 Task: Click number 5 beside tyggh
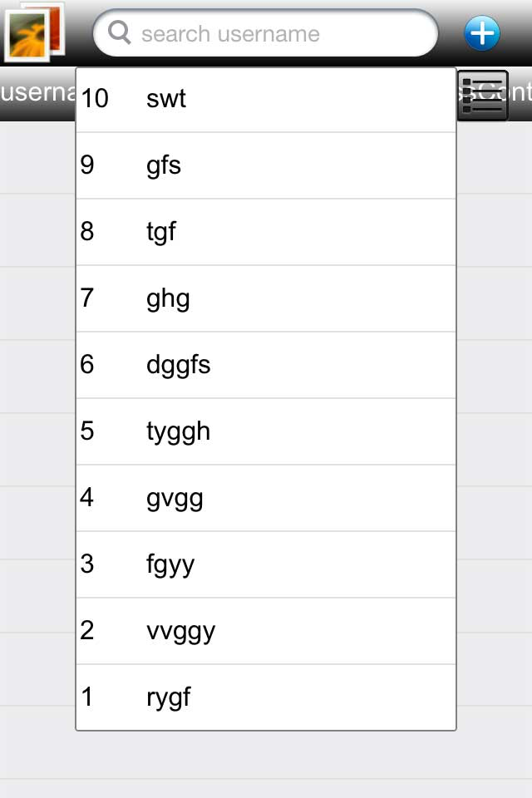(87, 431)
